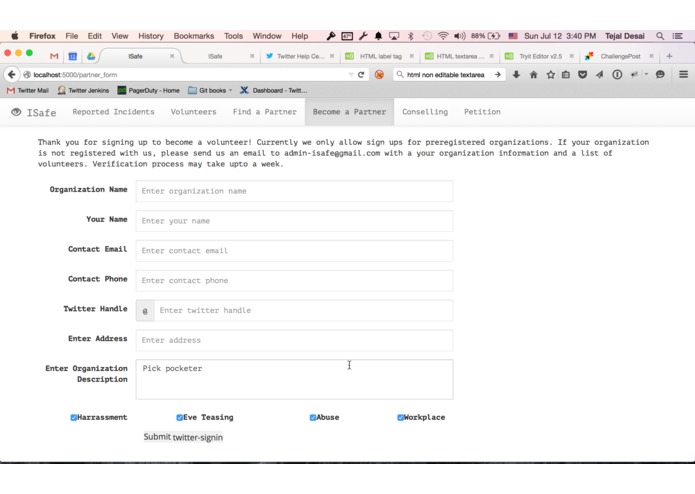
Task: Open the Petition page
Action: (482, 112)
